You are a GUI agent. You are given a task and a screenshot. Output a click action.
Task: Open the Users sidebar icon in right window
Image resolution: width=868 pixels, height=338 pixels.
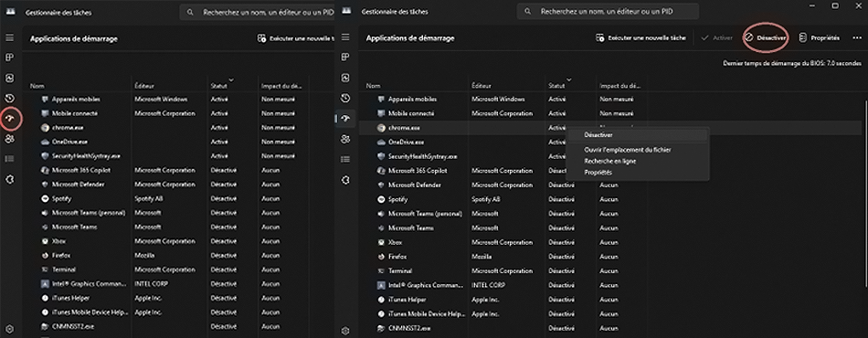(x=345, y=139)
